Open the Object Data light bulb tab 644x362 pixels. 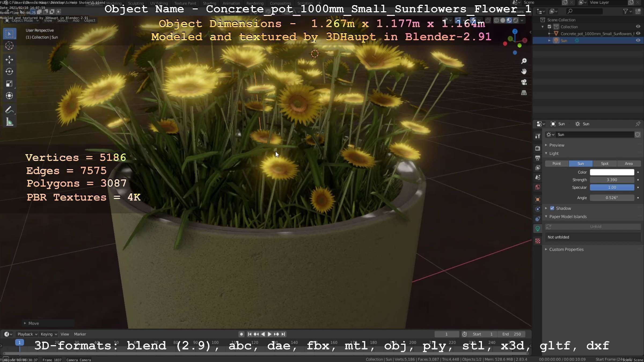pos(537,228)
